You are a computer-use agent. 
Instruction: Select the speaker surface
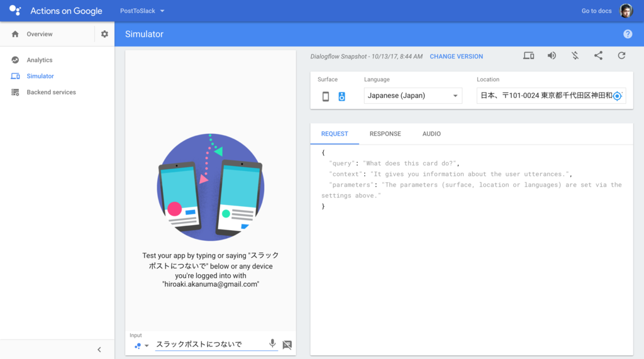341,96
